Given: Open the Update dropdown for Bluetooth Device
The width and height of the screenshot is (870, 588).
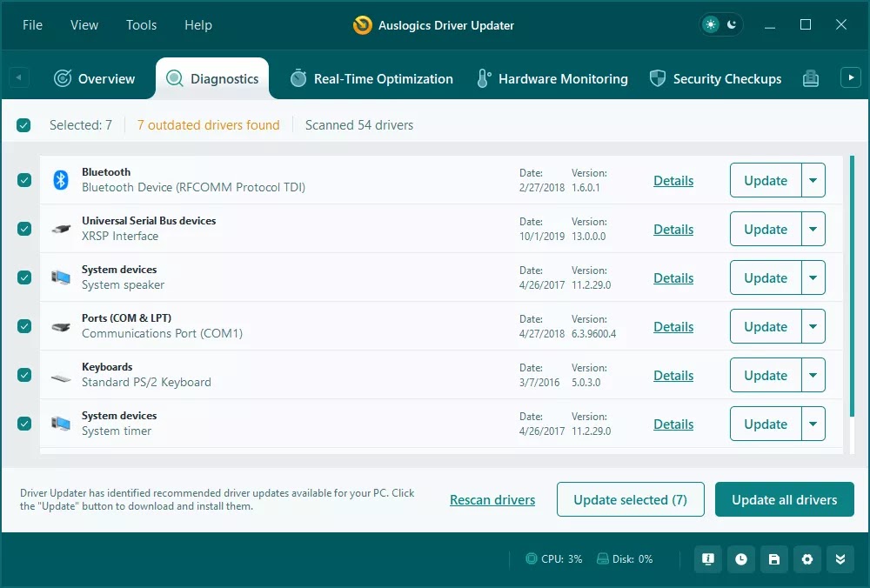Looking at the screenshot, I should (x=813, y=180).
